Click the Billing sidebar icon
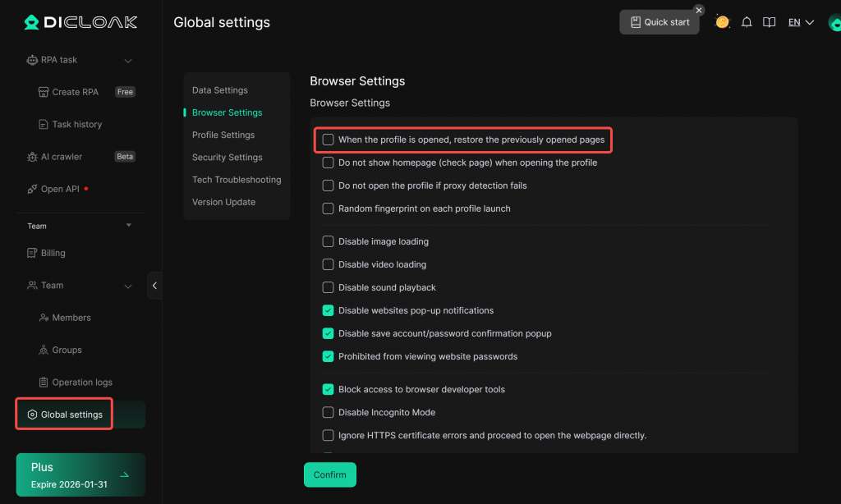Image resolution: width=841 pixels, height=504 pixels. pos(33,253)
